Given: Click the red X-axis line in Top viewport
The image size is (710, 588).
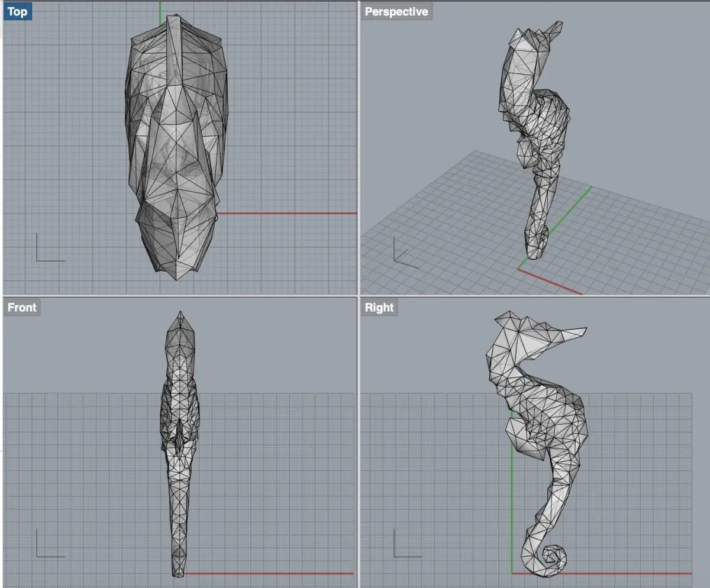Looking at the screenshot, I should pos(287,213).
